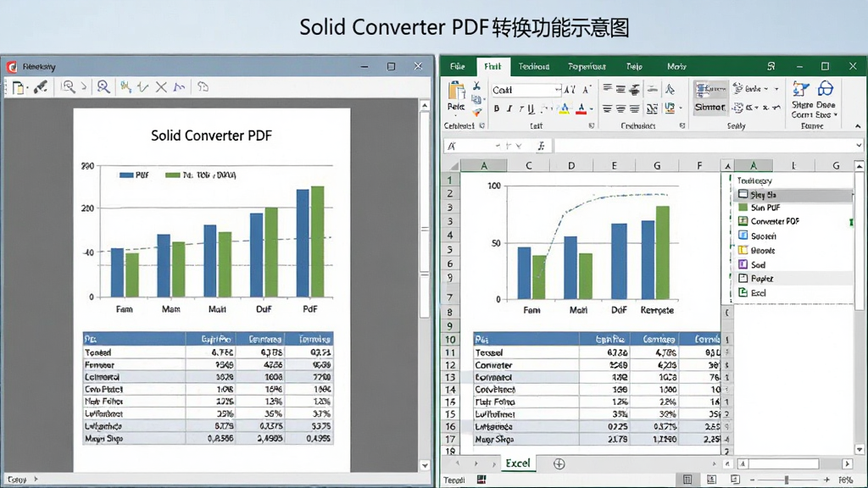Expand the formula bar chevron
This screenshot has width=868, height=488.
tap(859, 146)
